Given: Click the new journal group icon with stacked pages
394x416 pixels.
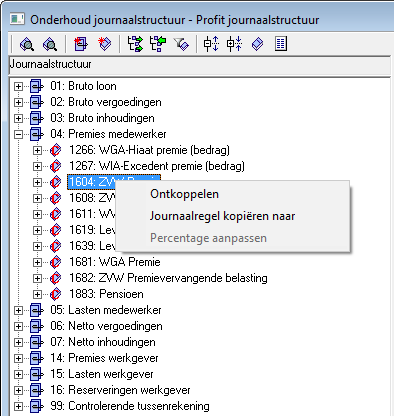Looking at the screenshot, I should click(81, 44).
